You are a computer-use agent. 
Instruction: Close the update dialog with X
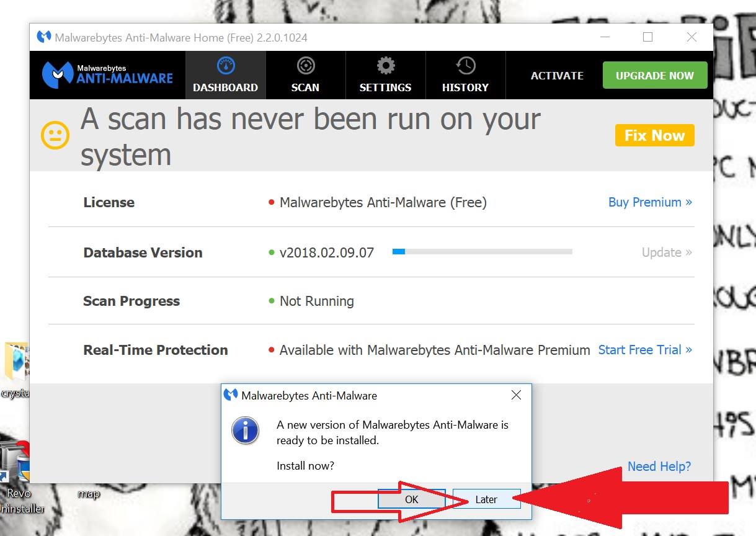516,395
